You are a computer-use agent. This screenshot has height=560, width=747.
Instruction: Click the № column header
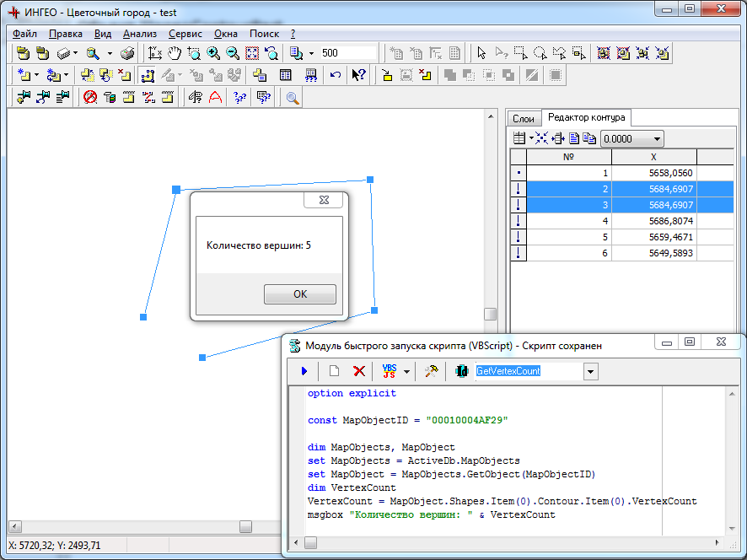point(569,157)
